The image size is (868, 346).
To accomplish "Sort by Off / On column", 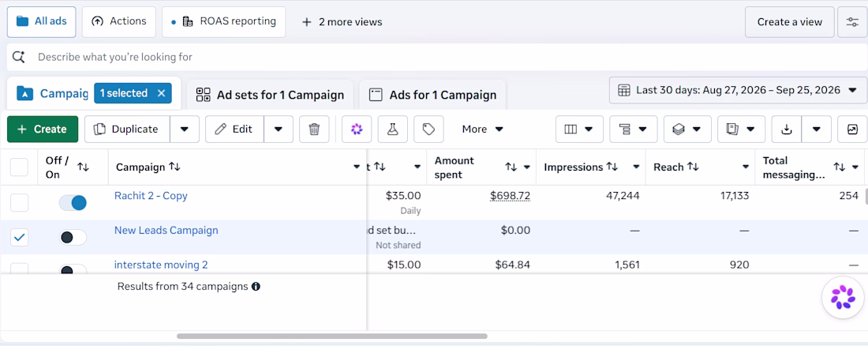I will (83, 167).
